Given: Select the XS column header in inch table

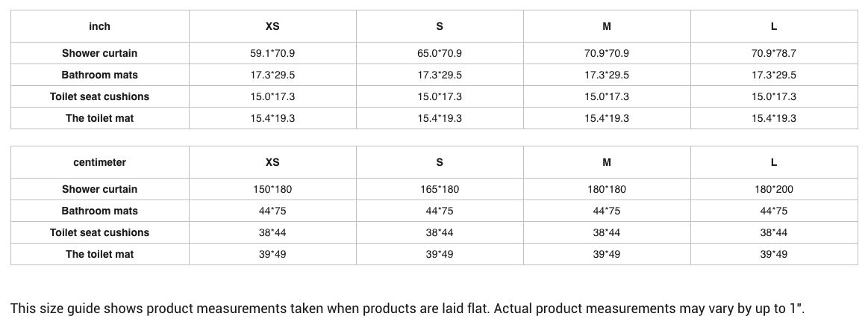Looking at the screenshot, I should [x=272, y=26].
